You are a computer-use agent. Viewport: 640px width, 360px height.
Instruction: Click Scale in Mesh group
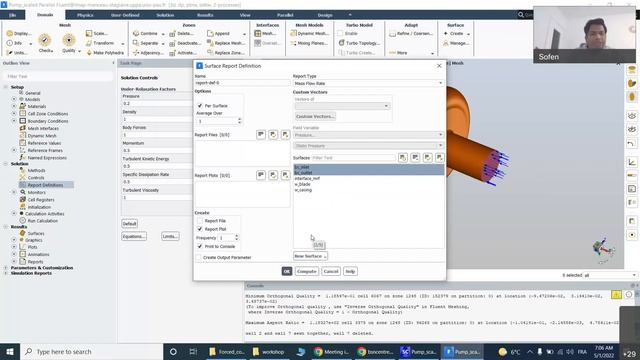click(x=97, y=33)
